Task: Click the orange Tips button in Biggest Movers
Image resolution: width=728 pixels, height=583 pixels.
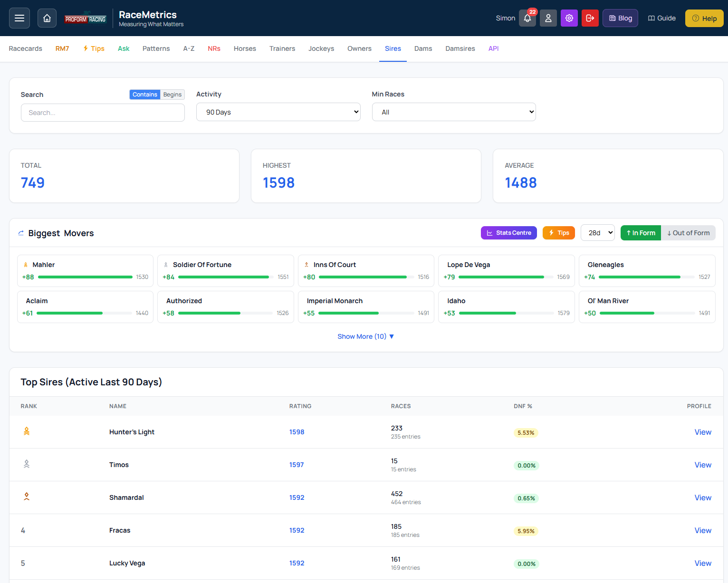Action: click(559, 233)
